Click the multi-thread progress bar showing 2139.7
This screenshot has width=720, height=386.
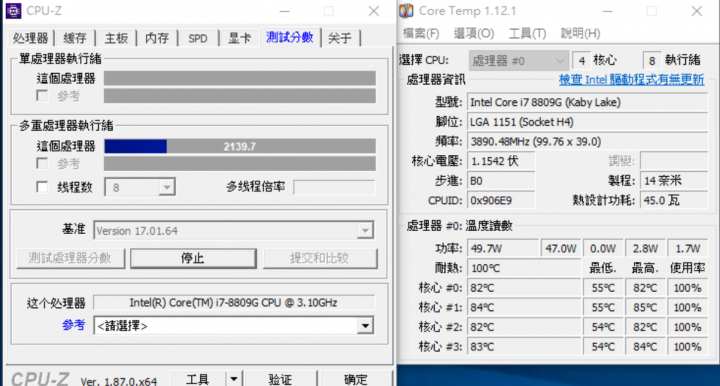[x=240, y=146]
